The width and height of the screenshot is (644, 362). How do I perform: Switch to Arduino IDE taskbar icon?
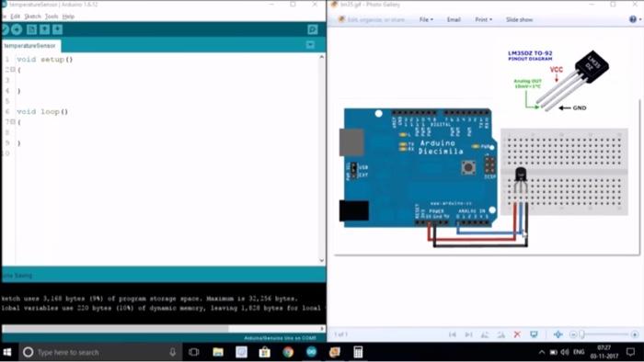click(311, 352)
